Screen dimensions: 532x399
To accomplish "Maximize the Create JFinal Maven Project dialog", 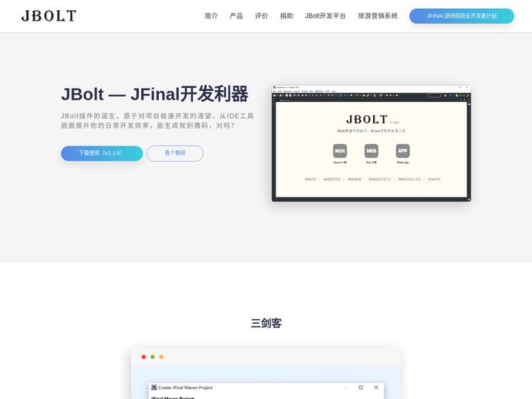I will [361, 387].
